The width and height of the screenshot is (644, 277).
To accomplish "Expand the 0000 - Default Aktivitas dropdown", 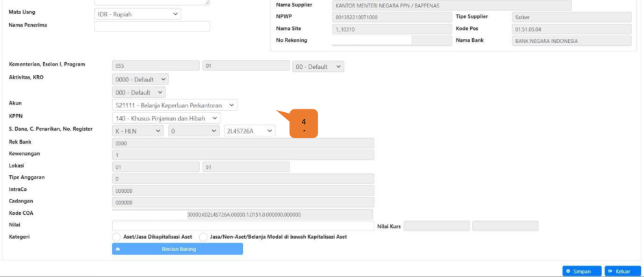I will pyautogui.click(x=140, y=79).
